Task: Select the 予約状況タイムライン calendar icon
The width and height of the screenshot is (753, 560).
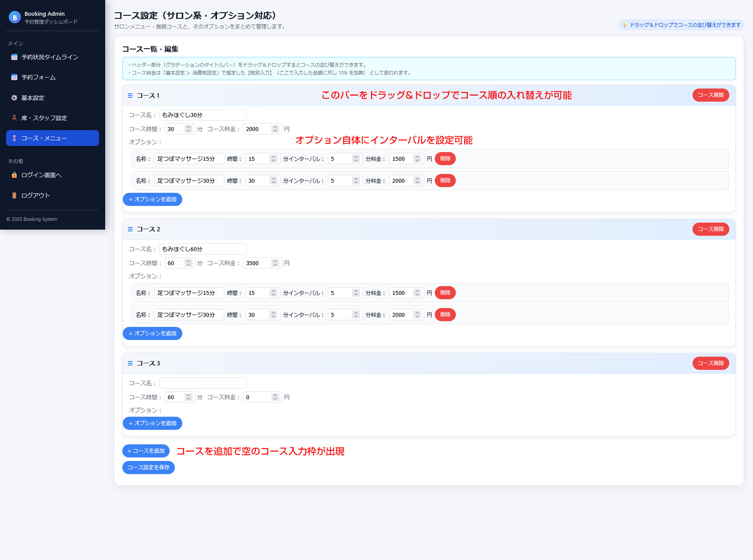Action: point(14,57)
